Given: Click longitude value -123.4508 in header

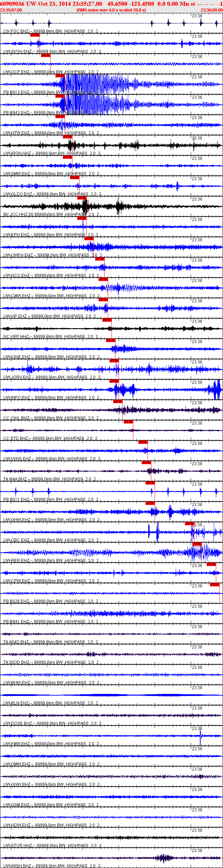Looking at the screenshot, I should [142, 4].
